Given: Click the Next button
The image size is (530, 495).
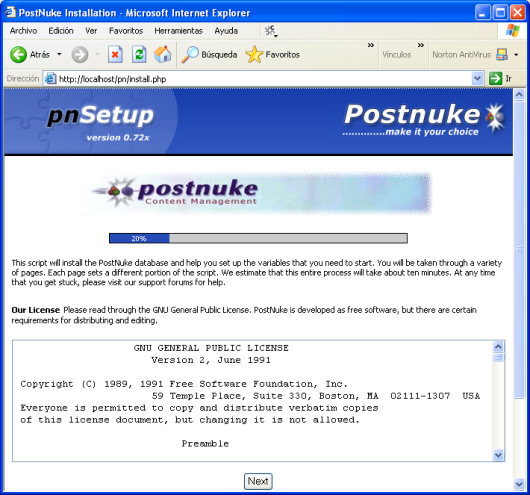Looking at the screenshot, I should (x=258, y=481).
